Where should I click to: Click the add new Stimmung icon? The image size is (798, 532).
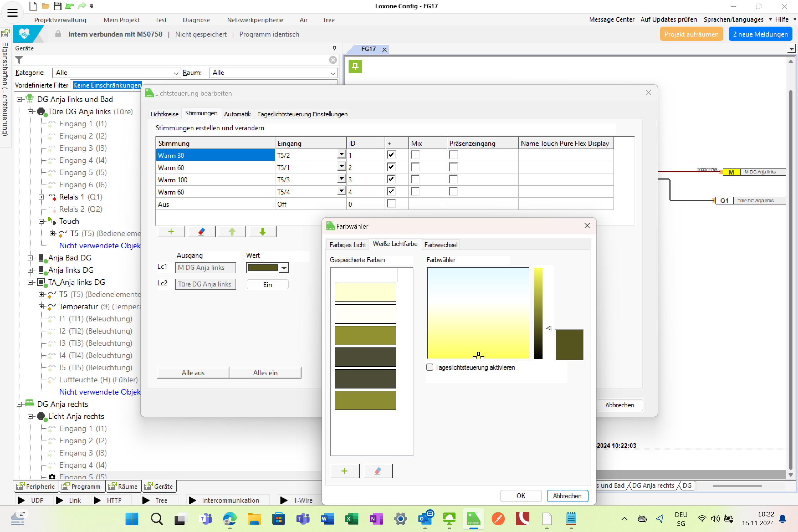coord(171,232)
